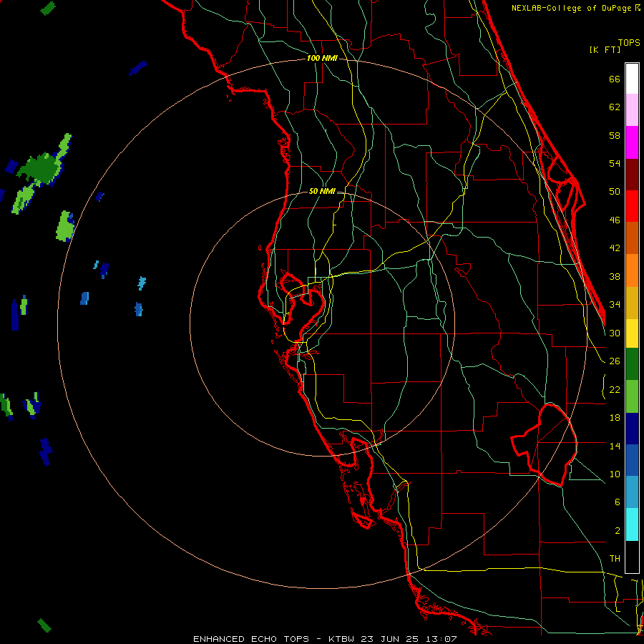Click the 30 value on the legend
This screenshot has height=644, width=644.
pyautogui.click(x=615, y=333)
